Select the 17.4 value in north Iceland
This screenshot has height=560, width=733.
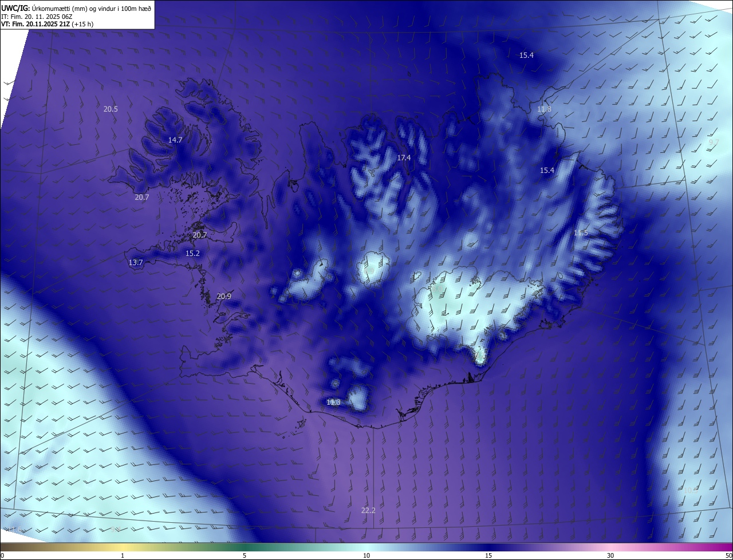[x=404, y=158]
